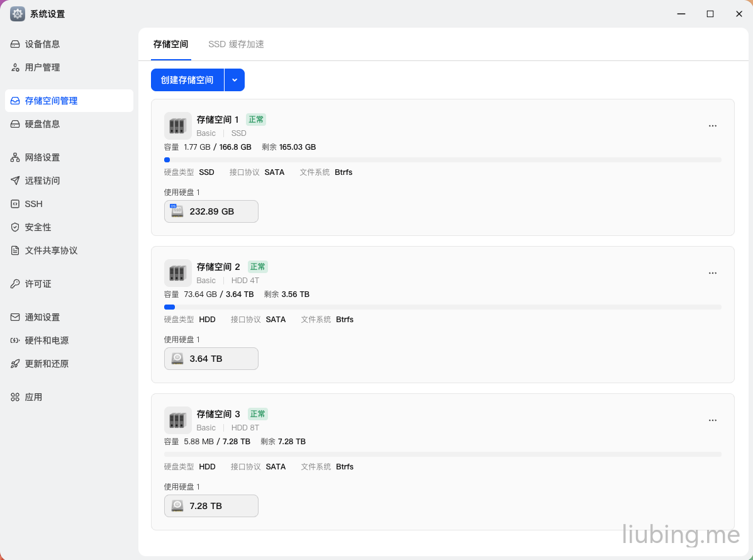Click the 创建存储空间 button

coord(187,80)
